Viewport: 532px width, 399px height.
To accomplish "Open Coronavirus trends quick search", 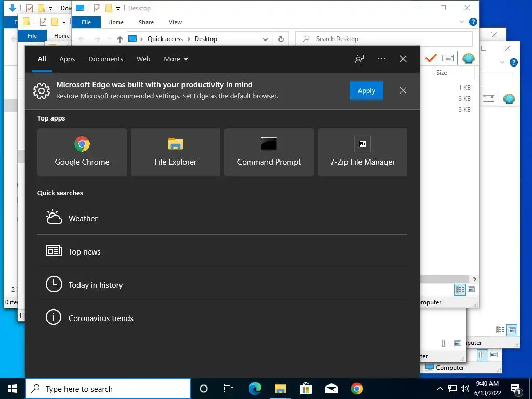I will click(x=222, y=318).
